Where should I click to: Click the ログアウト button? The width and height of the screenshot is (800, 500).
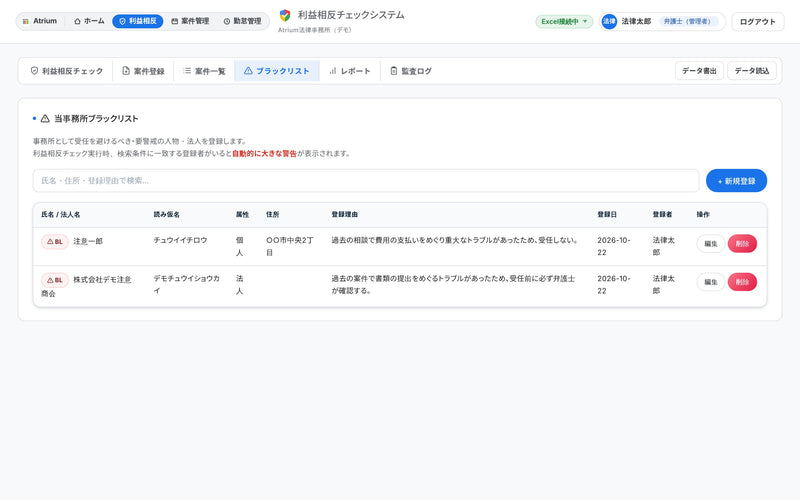pos(758,22)
